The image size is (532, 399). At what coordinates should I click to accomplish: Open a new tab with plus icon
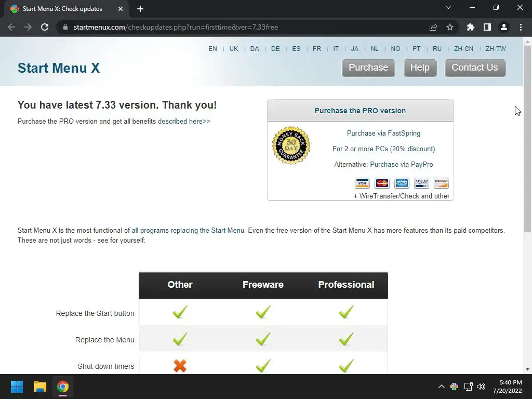(x=140, y=9)
